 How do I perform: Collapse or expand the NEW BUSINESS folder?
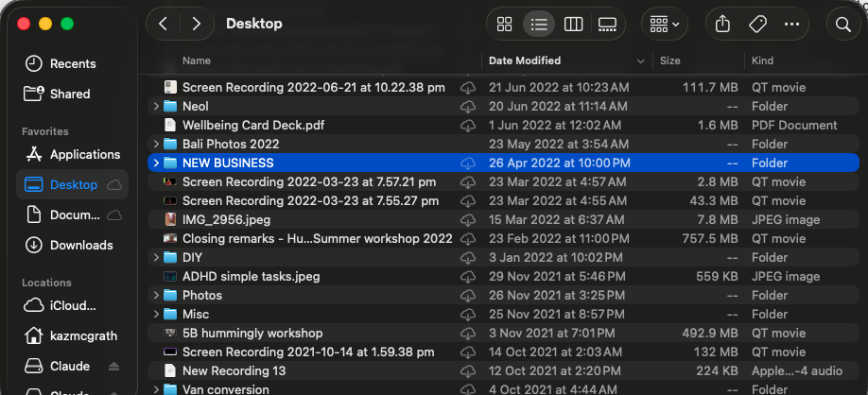156,163
